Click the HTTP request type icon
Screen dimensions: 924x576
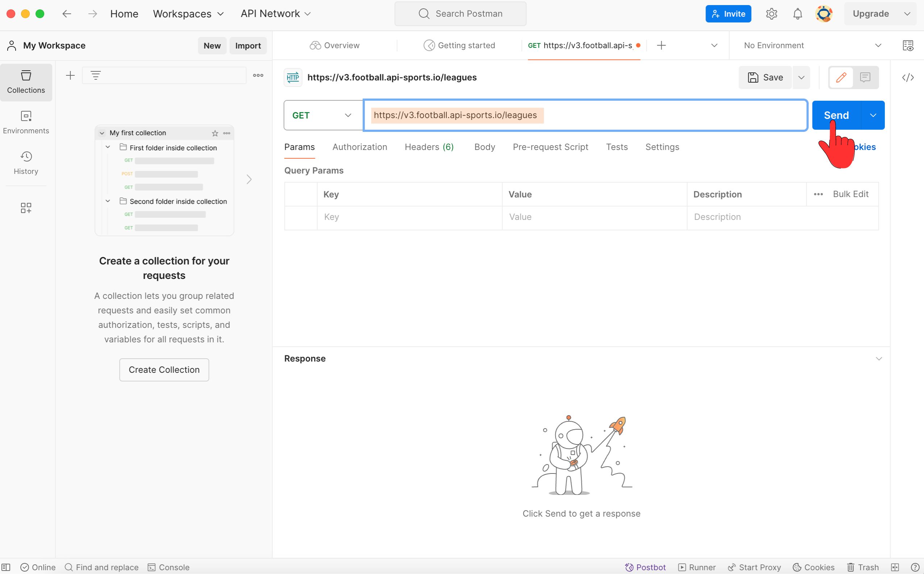click(x=293, y=77)
